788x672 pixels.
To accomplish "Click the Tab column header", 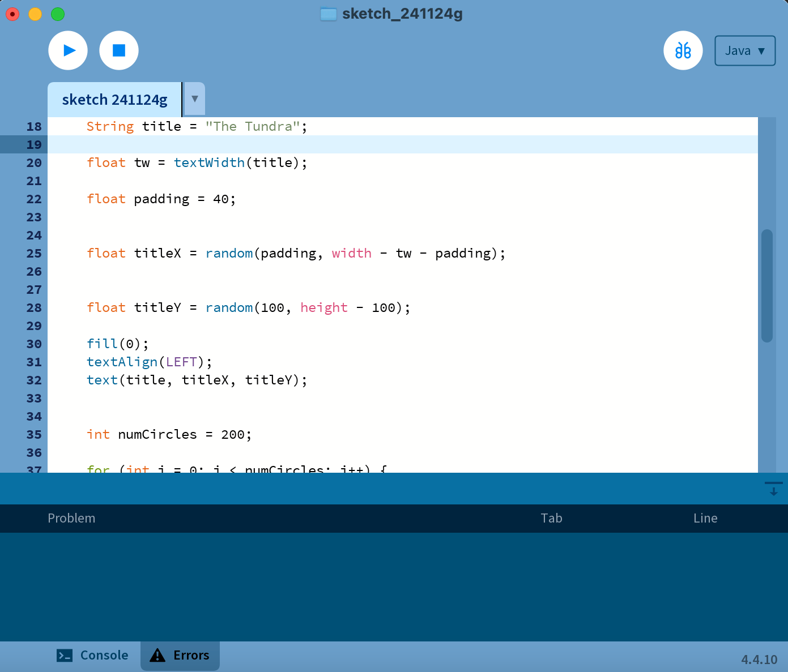I will click(551, 518).
